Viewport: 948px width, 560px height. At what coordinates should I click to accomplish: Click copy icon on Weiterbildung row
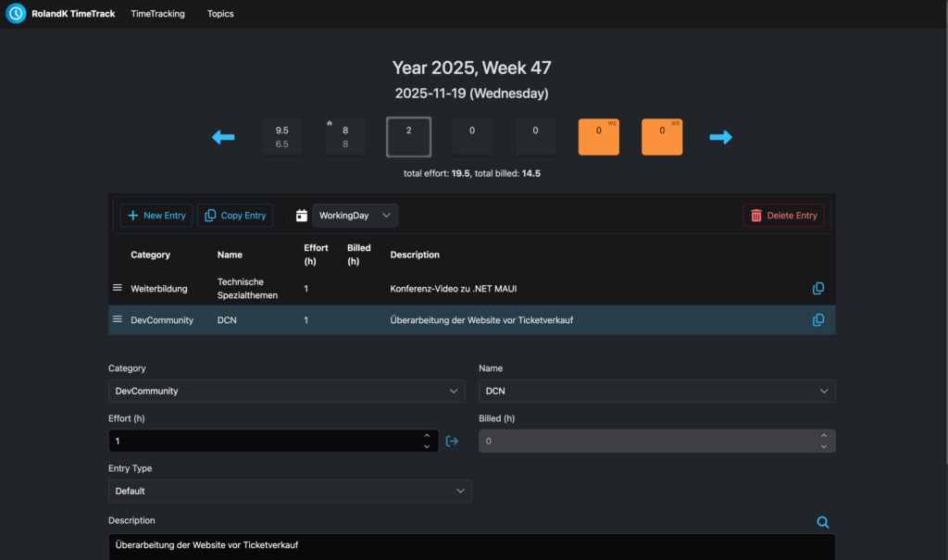pos(817,289)
